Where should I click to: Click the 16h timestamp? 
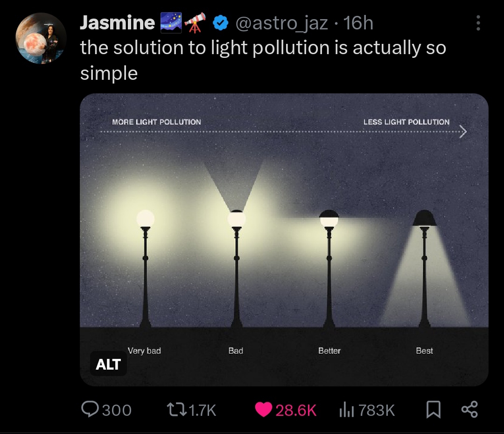(x=358, y=23)
